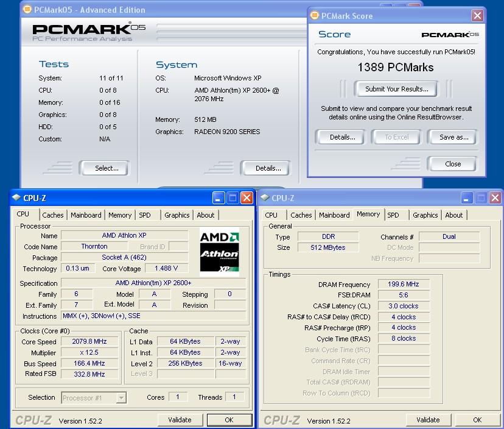504x429 pixels.
Task: Open About tab in right CPU-Z
Action: pyautogui.click(x=454, y=215)
